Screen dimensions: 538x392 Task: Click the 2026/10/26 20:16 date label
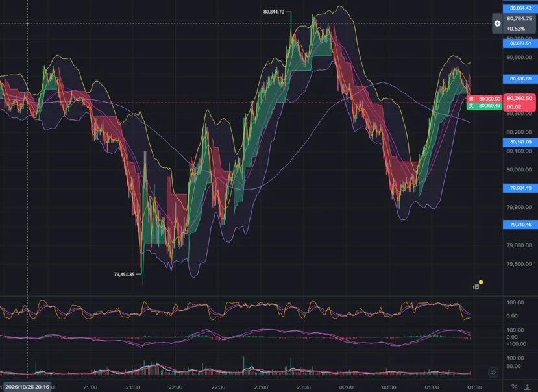[x=27, y=387]
